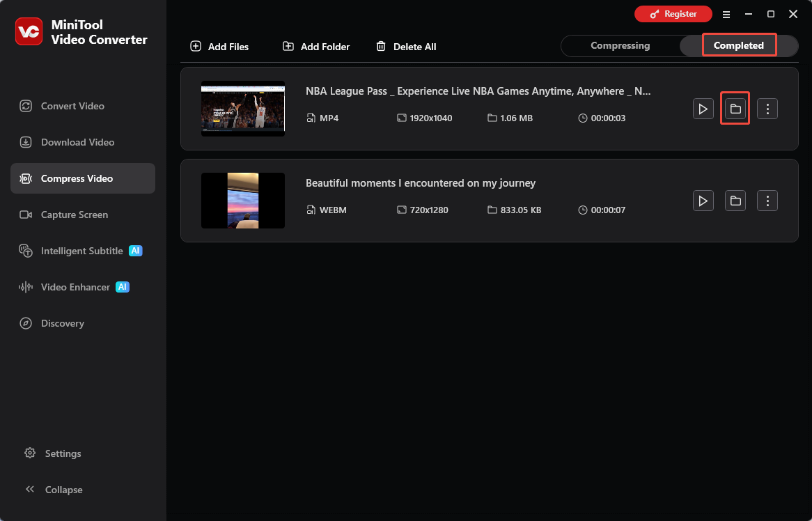Close the MiniTool window
Screen dimensions: 812x521
793,14
